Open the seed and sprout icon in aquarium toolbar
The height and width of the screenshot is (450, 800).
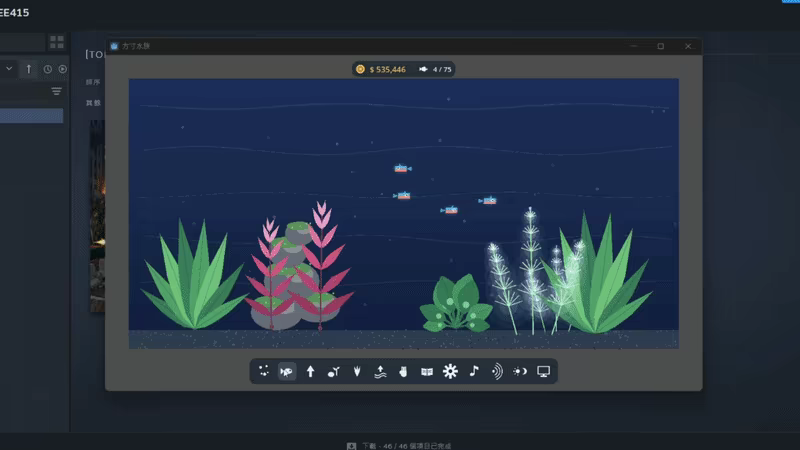pyautogui.click(x=334, y=372)
